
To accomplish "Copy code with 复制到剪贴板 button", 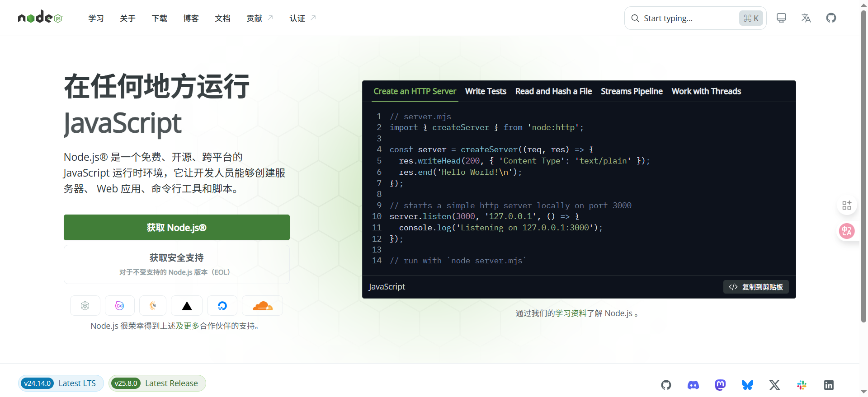I will coord(756,287).
